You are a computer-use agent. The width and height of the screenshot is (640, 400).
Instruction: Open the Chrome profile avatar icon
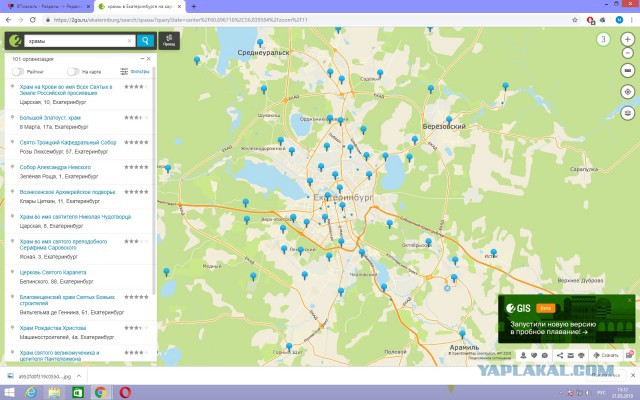[619, 20]
